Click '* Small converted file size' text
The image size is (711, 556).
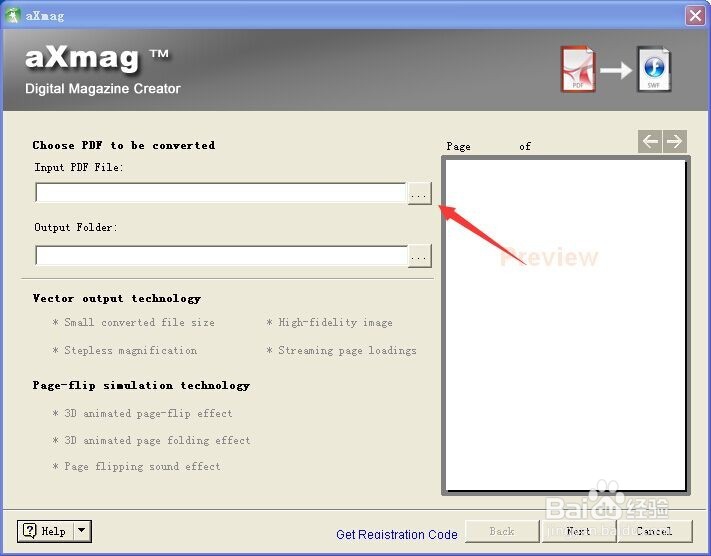click(x=133, y=322)
